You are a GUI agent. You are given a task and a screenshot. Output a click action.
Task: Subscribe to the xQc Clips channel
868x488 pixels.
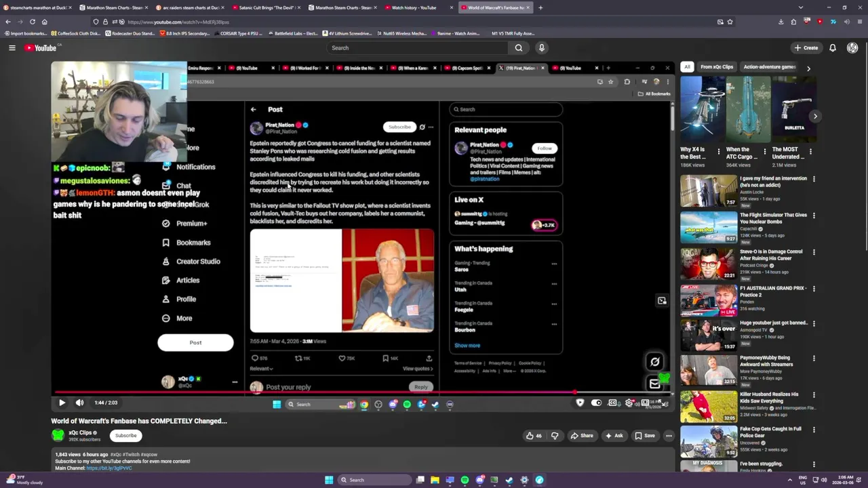tap(125, 436)
